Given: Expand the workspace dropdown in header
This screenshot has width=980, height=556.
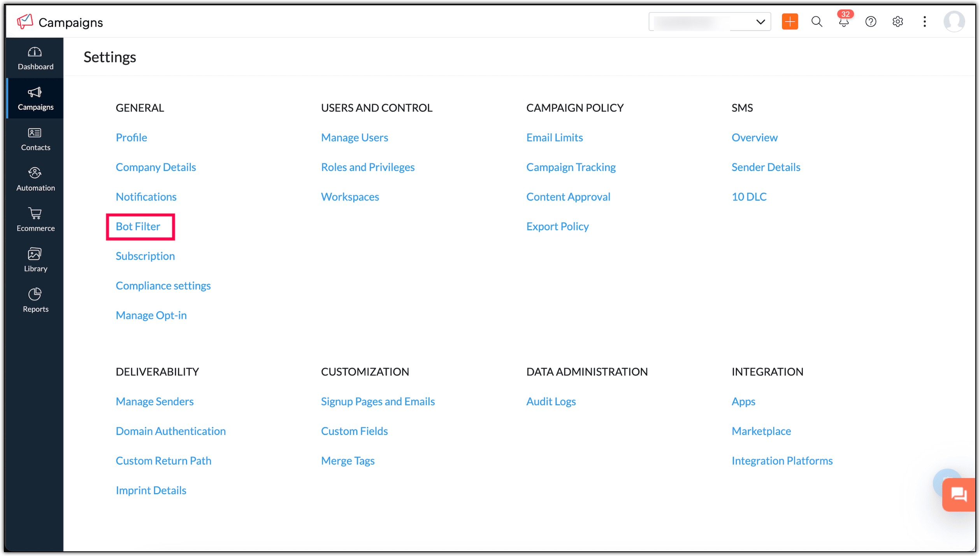Looking at the screenshot, I should [x=709, y=22].
